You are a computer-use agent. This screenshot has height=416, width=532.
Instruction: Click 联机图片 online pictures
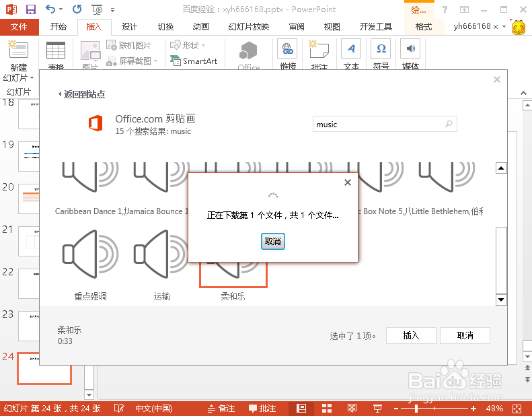coord(129,45)
